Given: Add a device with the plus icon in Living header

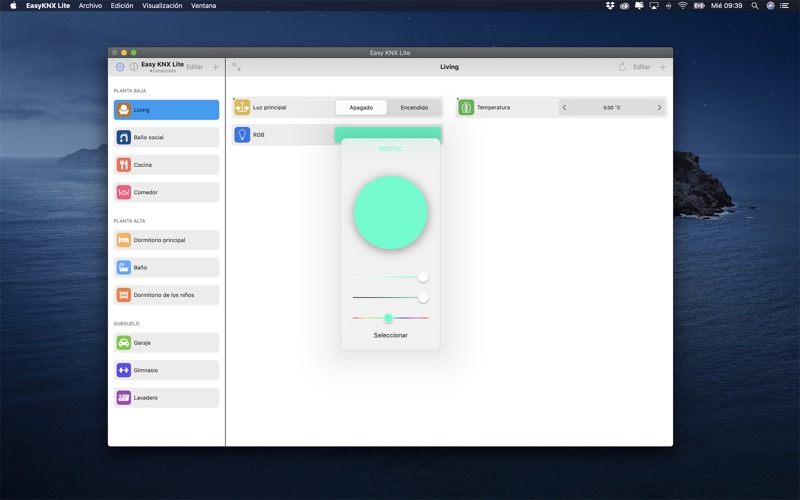Looking at the screenshot, I should point(662,67).
